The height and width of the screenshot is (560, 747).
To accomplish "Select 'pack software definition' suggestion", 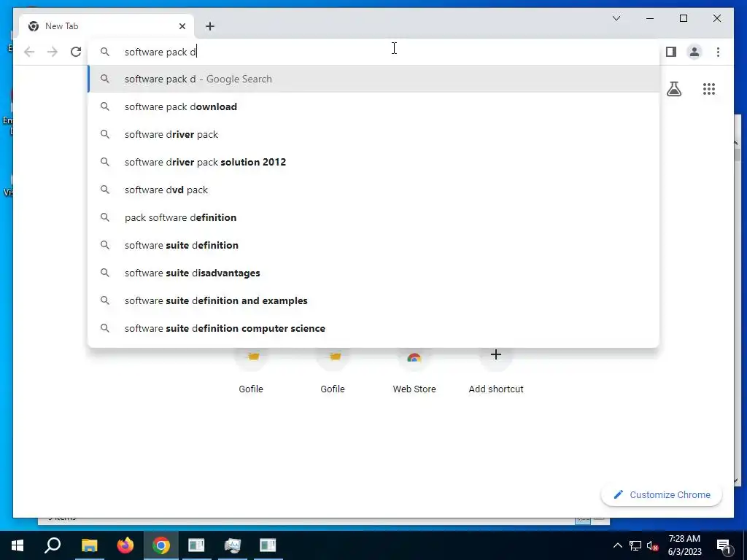I will (x=373, y=217).
